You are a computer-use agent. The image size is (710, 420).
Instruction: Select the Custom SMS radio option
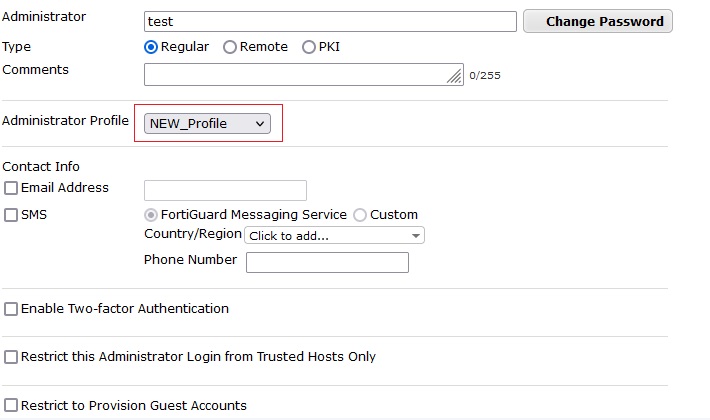[360, 215]
